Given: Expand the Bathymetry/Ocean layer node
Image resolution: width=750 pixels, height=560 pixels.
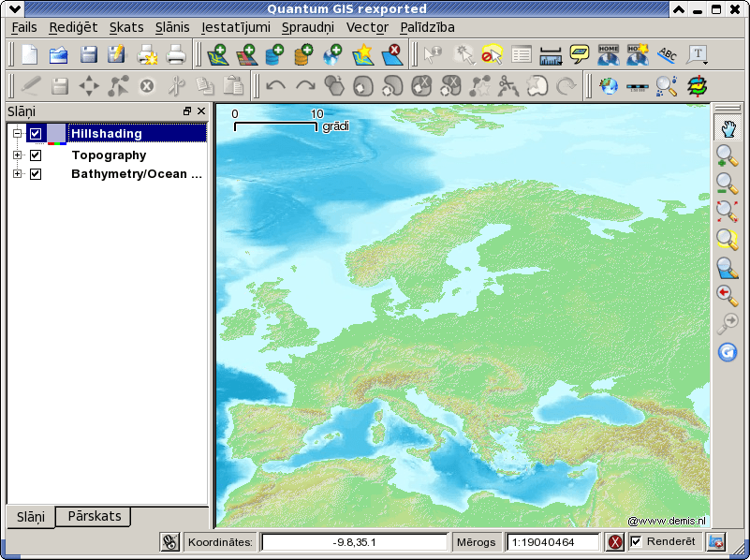Looking at the screenshot, I should (x=17, y=173).
